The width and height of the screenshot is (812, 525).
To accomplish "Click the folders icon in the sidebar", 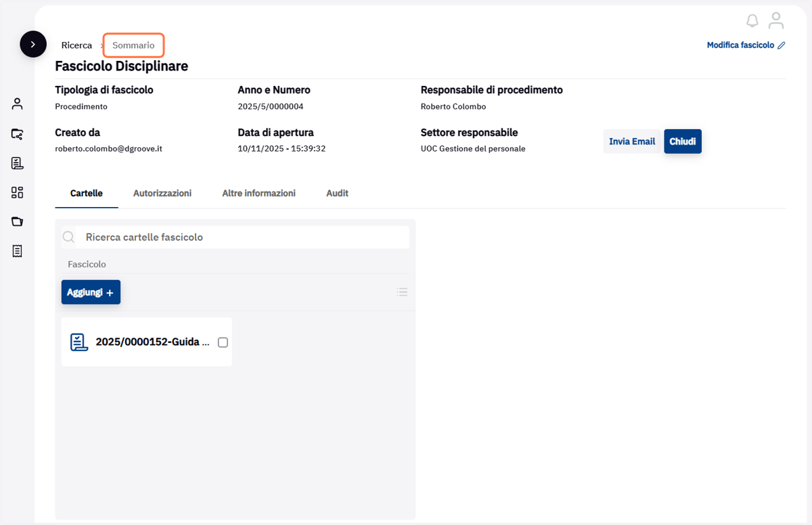I will click(x=18, y=221).
